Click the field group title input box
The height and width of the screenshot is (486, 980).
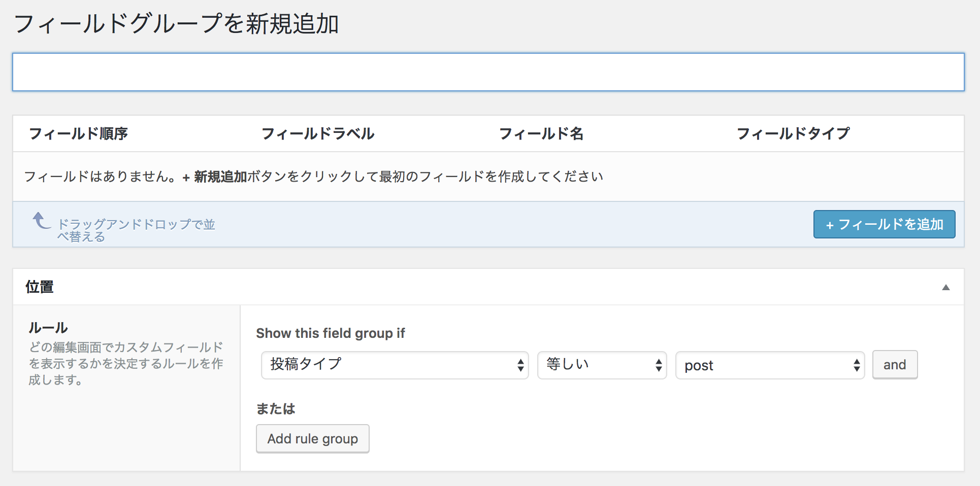coord(487,72)
